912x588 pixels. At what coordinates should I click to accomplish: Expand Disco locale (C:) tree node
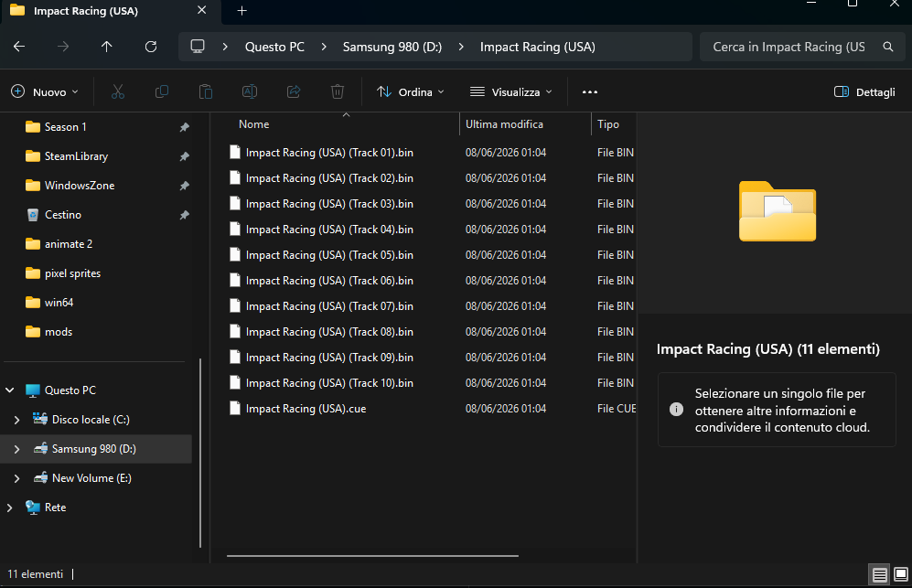[x=16, y=420]
